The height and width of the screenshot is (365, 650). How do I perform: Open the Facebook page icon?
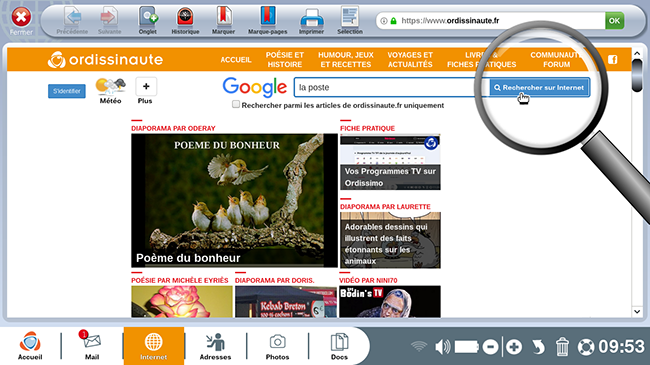(x=613, y=60)
